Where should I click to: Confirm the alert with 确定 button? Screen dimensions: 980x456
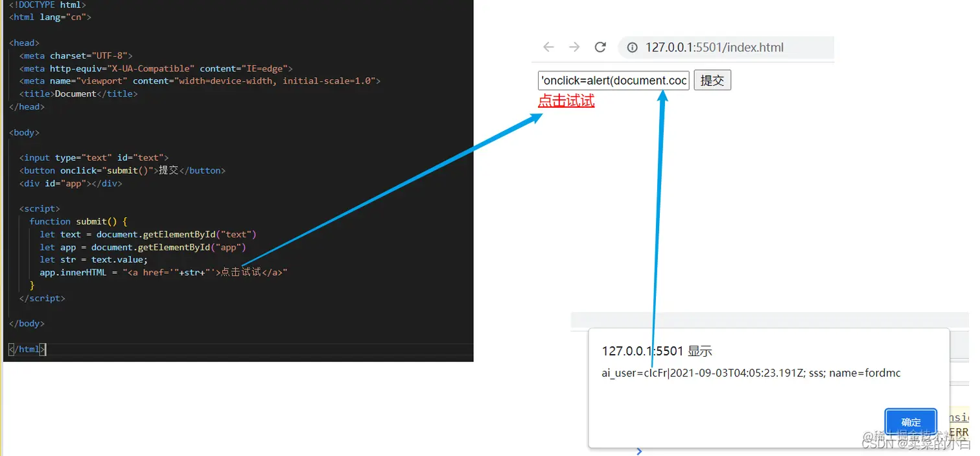911,422
